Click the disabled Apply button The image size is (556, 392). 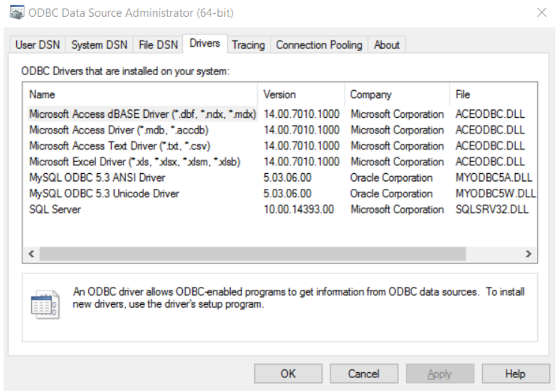point(440,373)
